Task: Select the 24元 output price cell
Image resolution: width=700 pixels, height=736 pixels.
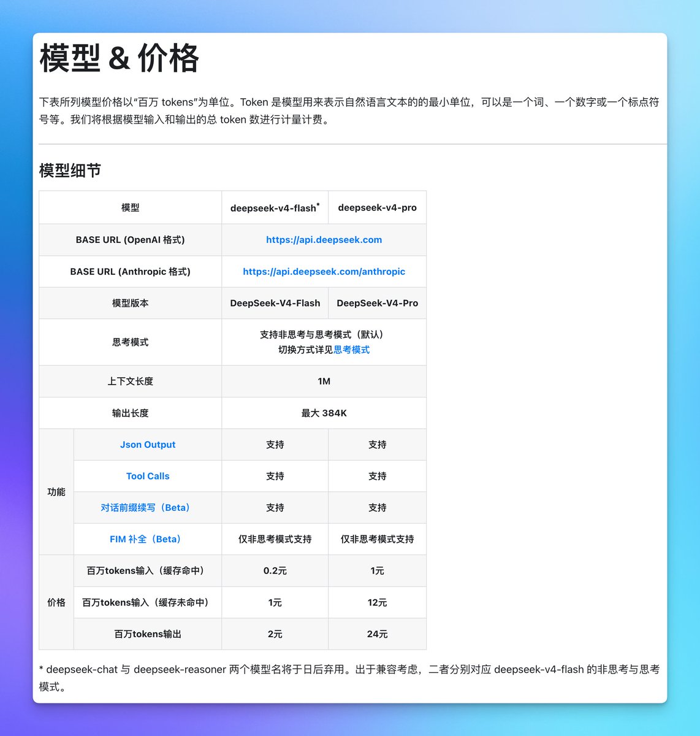Action: tap(378, 634)
